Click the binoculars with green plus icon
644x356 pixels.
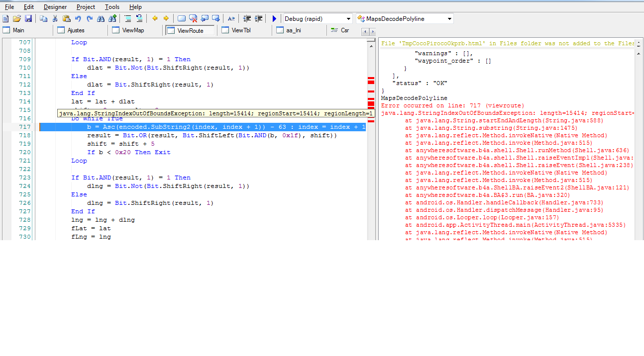click(112, 18)
